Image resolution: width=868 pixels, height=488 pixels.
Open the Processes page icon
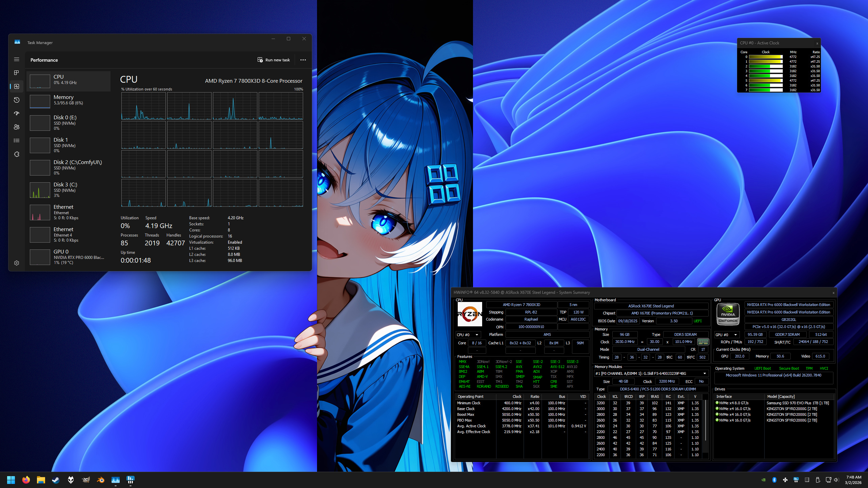17,73
